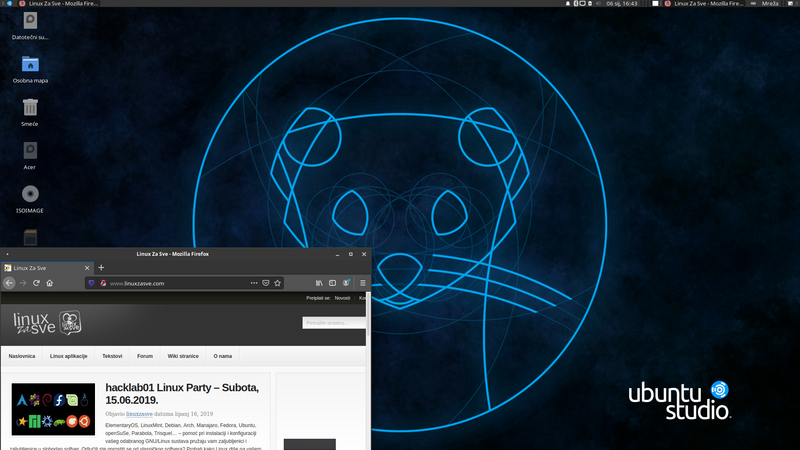Open the Datotečni sustav desktop icon
Screen dimensions: 800x450
coord(30,27)
